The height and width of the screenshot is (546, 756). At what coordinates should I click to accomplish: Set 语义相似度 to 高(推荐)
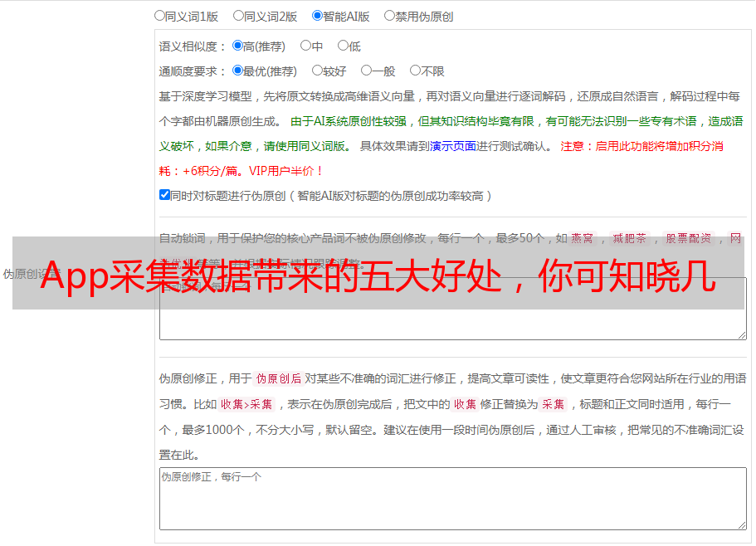point(237,46)
